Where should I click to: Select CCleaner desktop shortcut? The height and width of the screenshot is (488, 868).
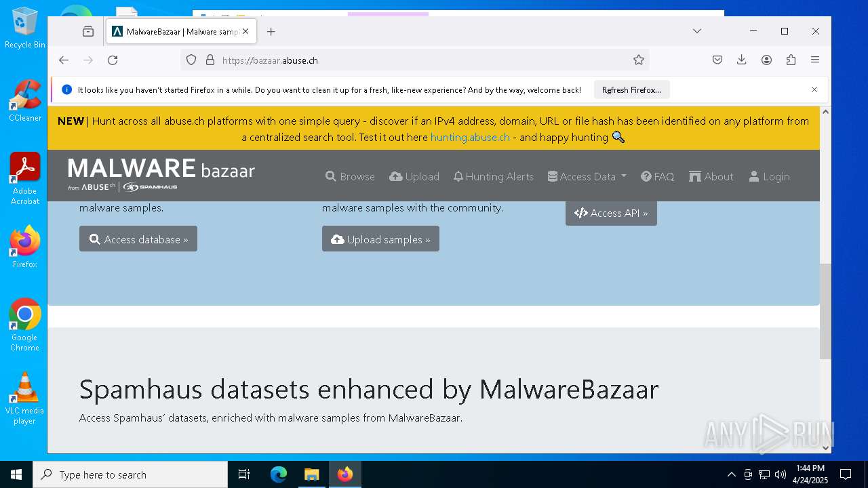point(24,100)
